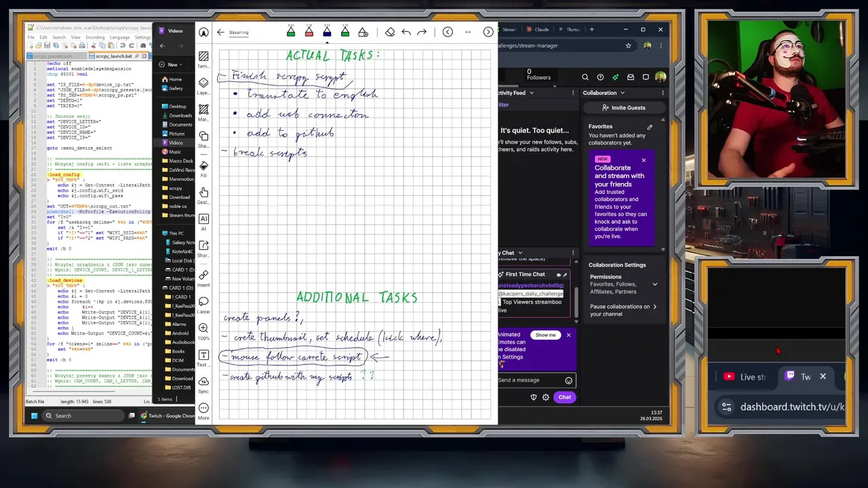868x488 pixels.
Task: Open Twitch profile avatar menu
Action: point(660,77)
